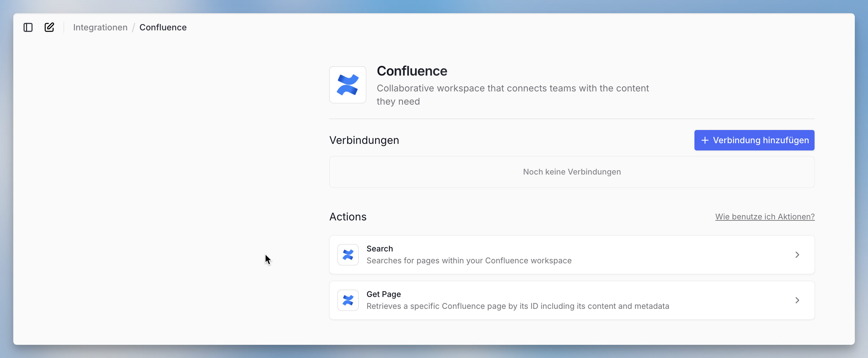Open the Wie benutze ich Aktionen? link

coord(764,216)
